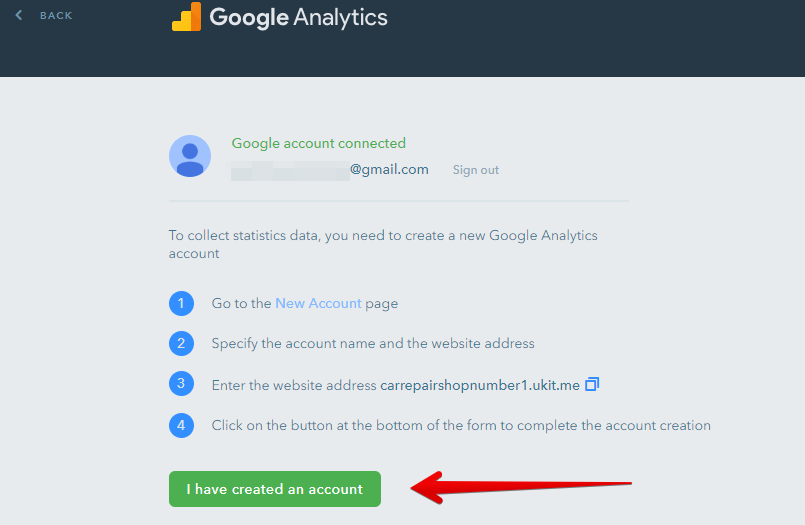Click the step 1 number badge

(181, 303)
